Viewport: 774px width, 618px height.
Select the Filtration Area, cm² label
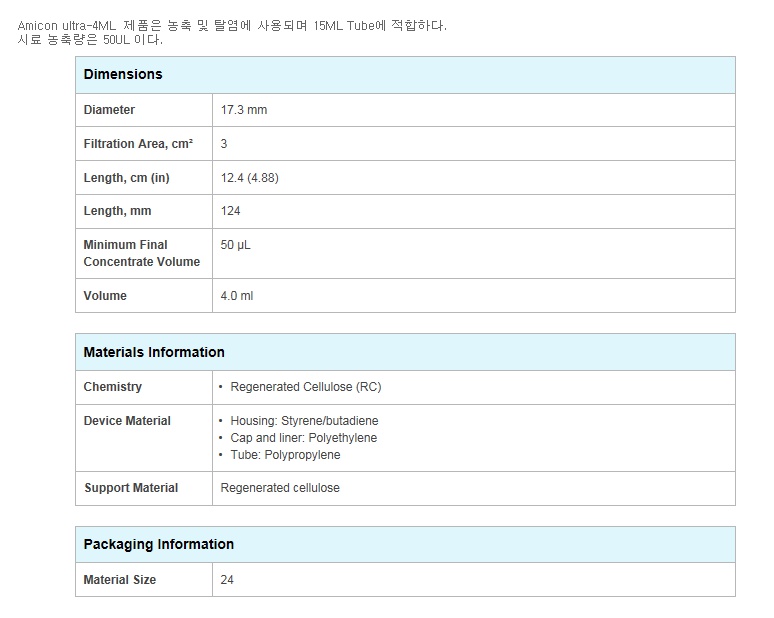[x=138, y=144]
